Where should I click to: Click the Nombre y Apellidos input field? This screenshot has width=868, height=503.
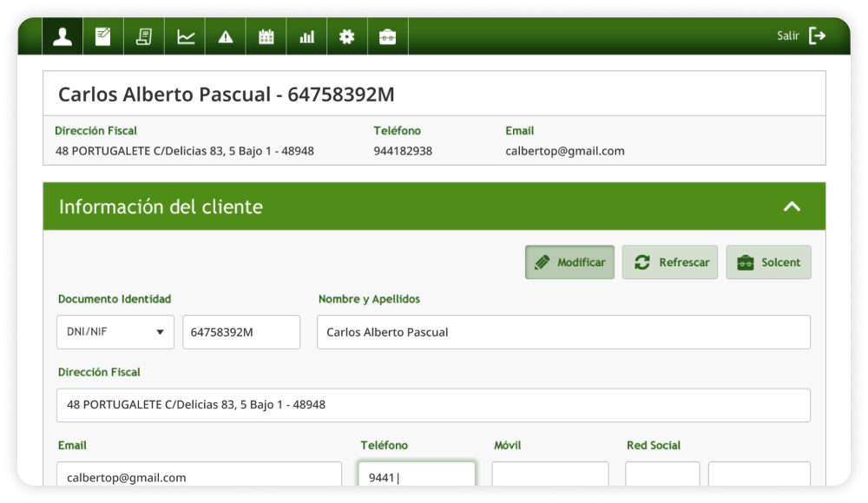click(563, 332)
